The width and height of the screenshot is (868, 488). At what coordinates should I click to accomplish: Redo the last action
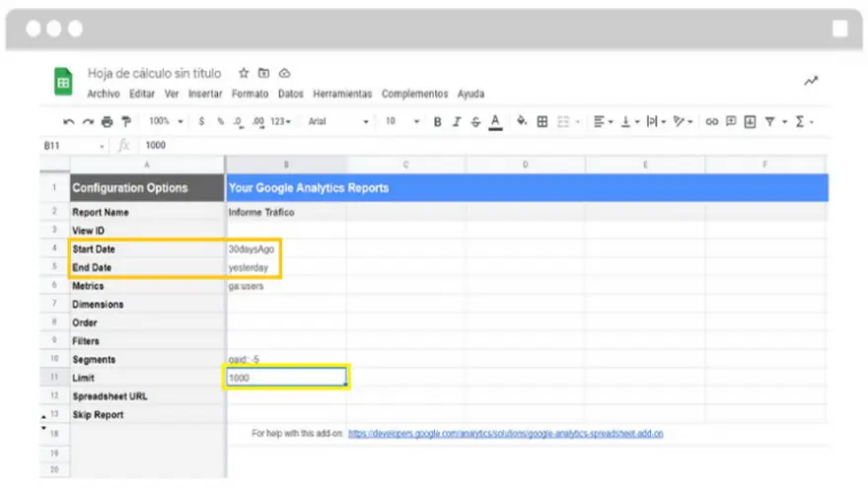click(88, 121)
